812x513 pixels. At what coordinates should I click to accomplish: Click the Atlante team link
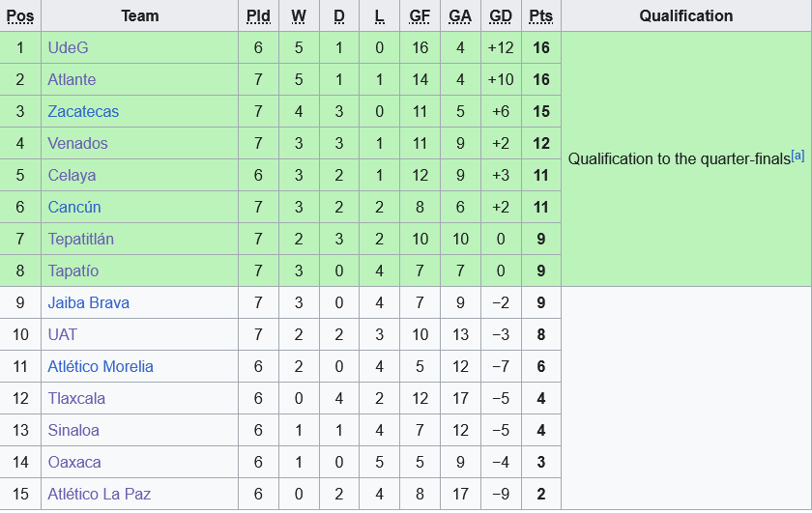tap(72, 79)
